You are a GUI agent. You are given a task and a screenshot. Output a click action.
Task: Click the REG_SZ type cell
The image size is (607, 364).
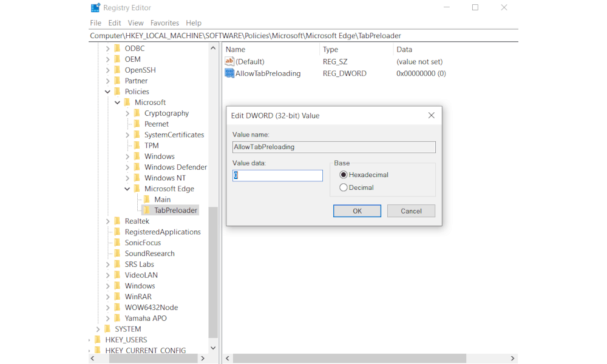[335, 61]
